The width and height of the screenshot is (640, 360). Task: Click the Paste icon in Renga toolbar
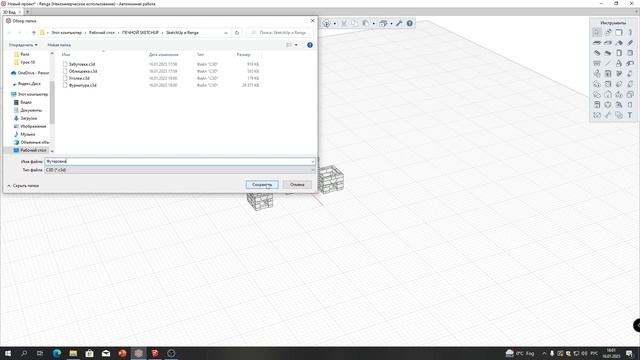click(366, 23)
